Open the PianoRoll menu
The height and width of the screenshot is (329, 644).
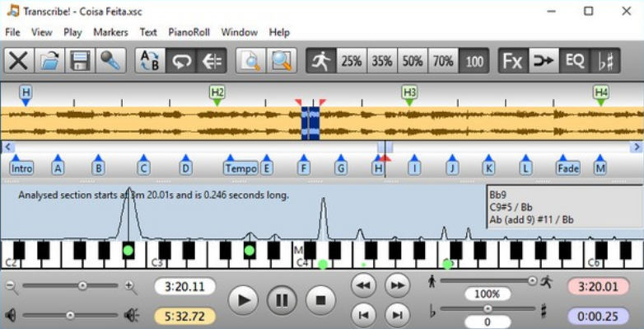[x=189, y=32]
